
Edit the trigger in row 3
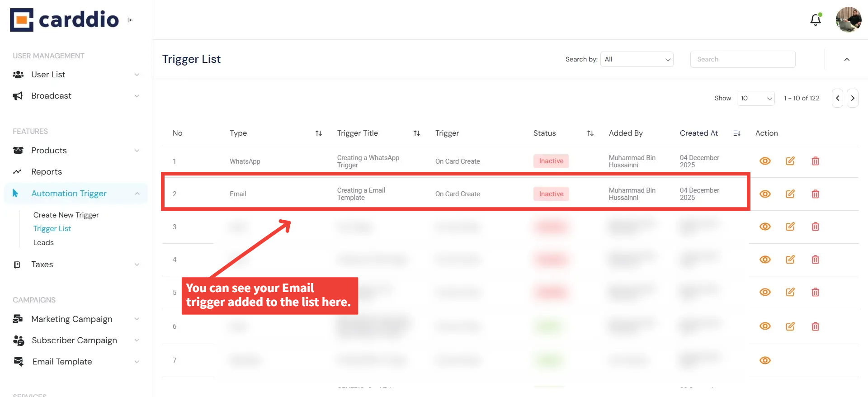(x=790, y=227)
